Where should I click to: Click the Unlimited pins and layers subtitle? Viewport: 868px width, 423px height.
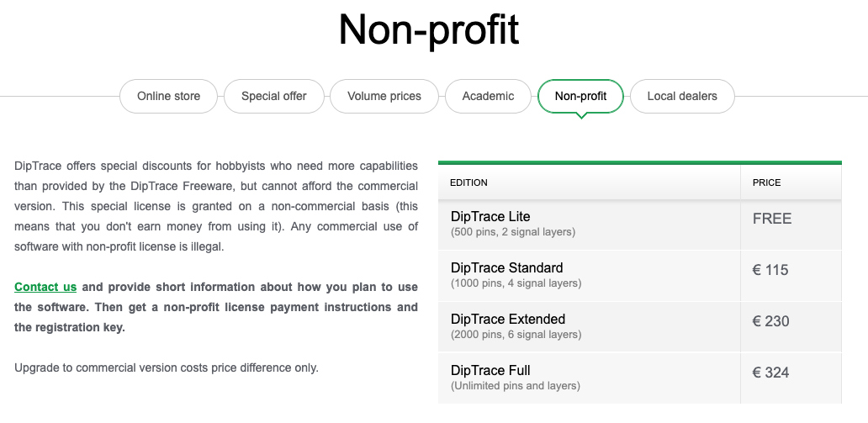coord(515,386)
